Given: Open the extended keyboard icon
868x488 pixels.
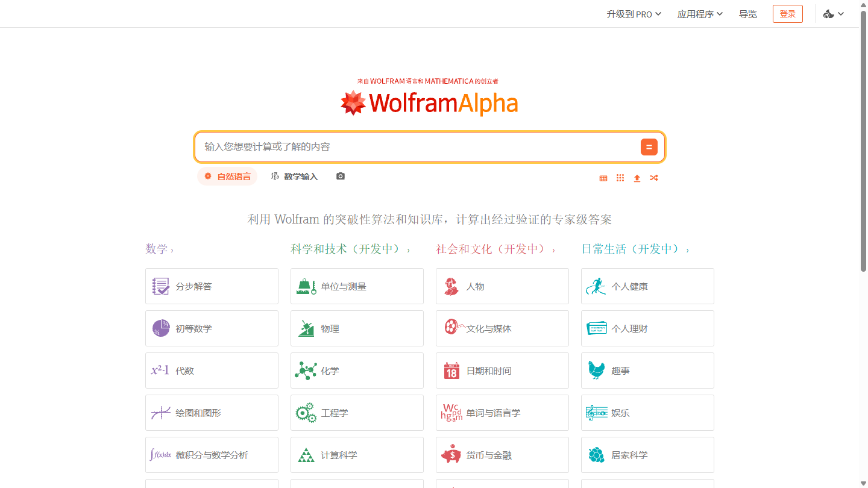Looking at the screenshot, I should pyautogui.click(x=603, y=178).
